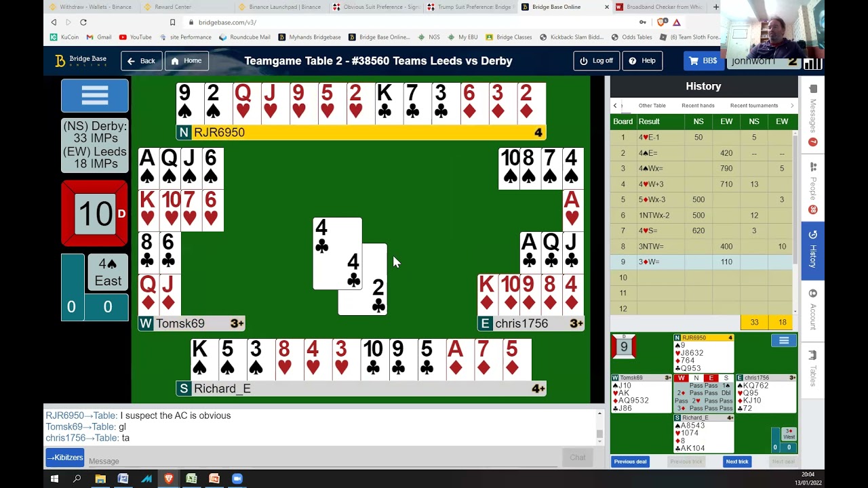Bookmark this page with the bookmark icon
868x488 pixels.
click(x=172, y=22)
